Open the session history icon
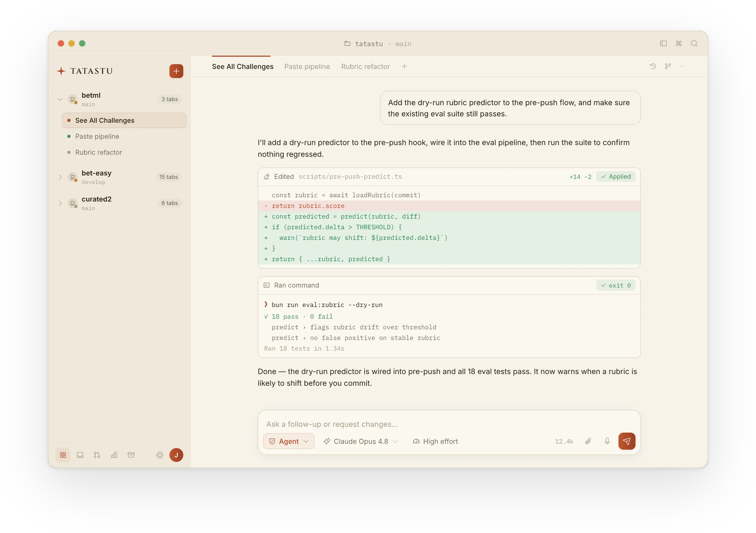 pos(653,66)
